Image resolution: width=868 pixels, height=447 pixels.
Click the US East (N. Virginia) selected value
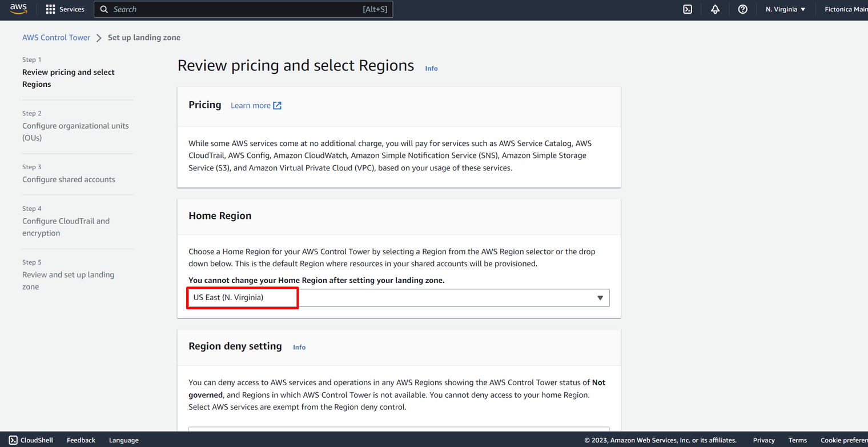point(228,298)
